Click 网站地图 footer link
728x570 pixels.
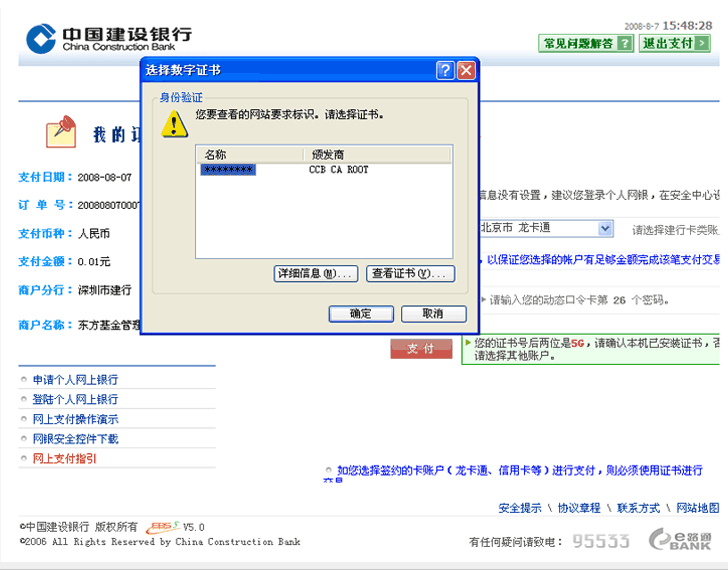click(x=697, y=508)
